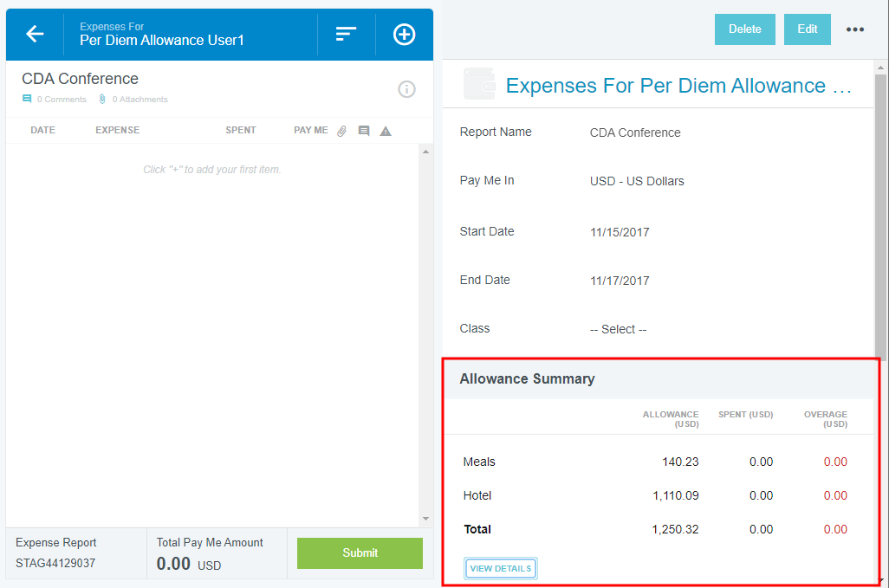Open report info icon
Screen dimensions: 889x588
click(x=406, y=89)
